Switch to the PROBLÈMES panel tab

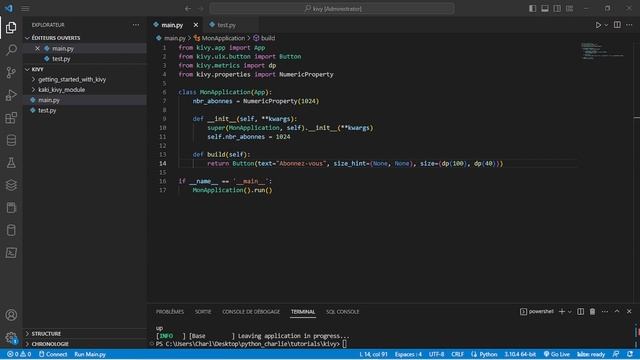coord(170,311)
